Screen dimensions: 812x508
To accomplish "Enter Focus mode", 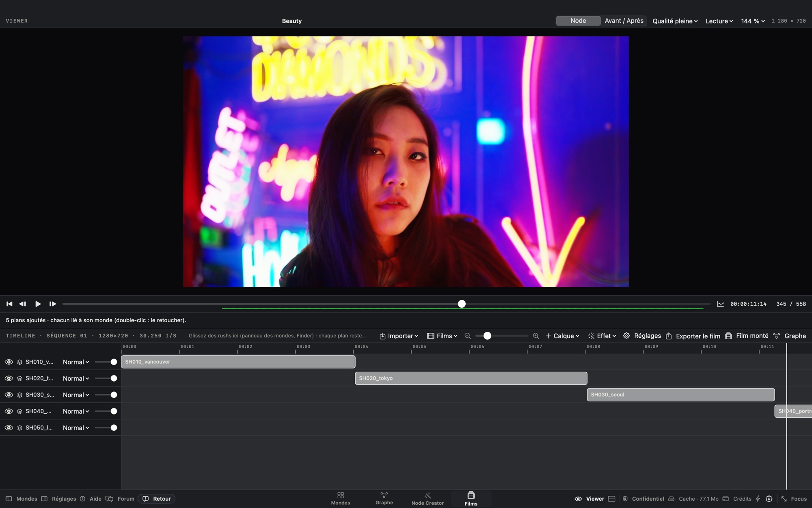I will point(794,499).
